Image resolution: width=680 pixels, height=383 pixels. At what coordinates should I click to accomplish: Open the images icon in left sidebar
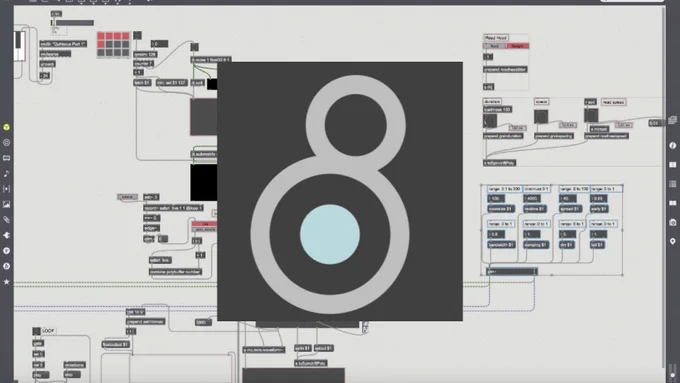[7, 204]
